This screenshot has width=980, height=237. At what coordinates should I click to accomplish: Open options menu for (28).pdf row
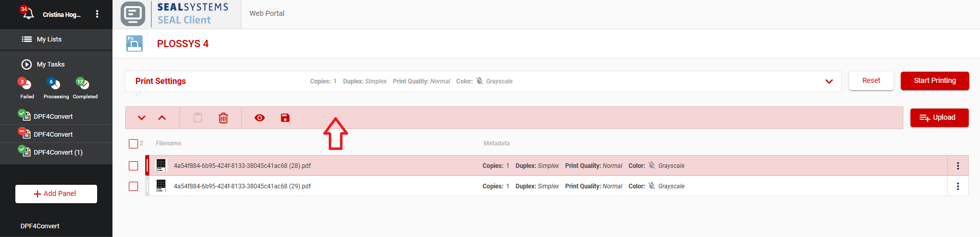tap(958, 166)
